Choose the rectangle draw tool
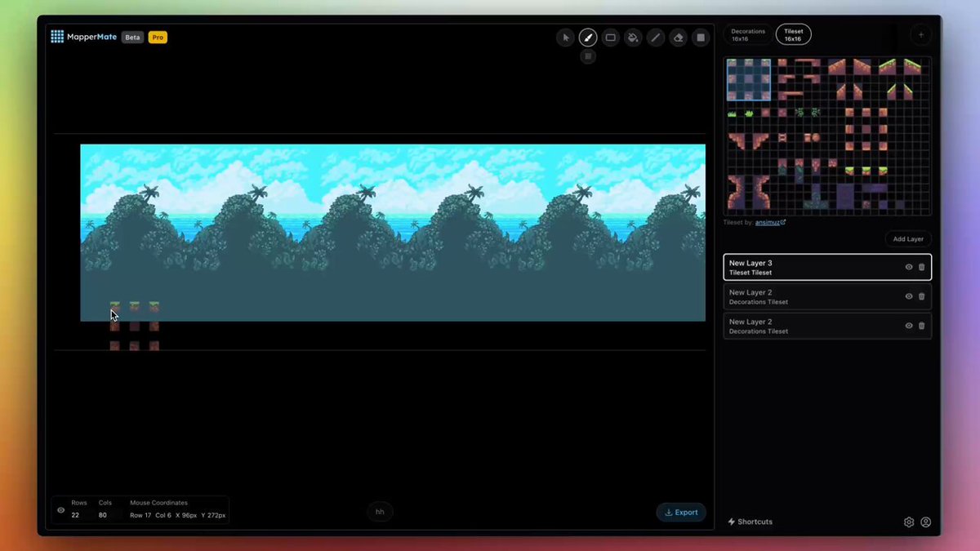 coord(610,38)
